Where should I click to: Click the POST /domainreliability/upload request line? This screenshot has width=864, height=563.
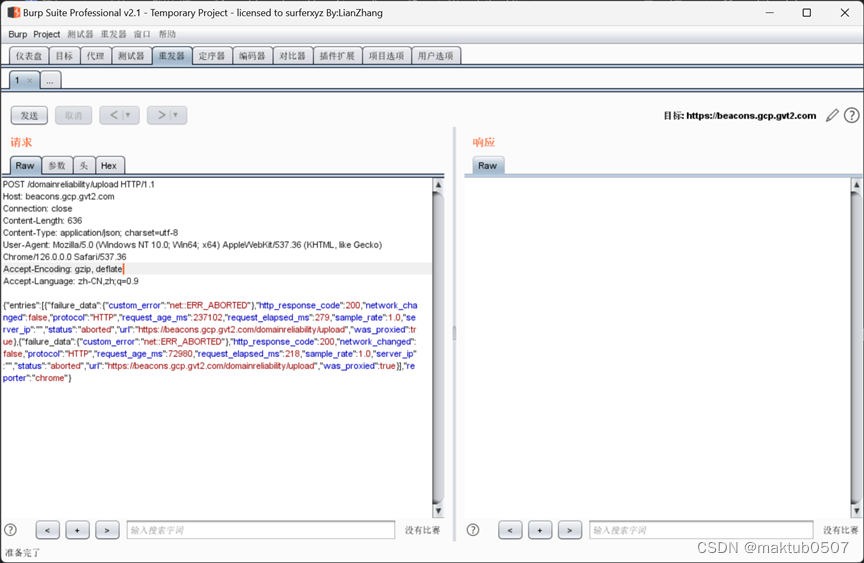79,185
